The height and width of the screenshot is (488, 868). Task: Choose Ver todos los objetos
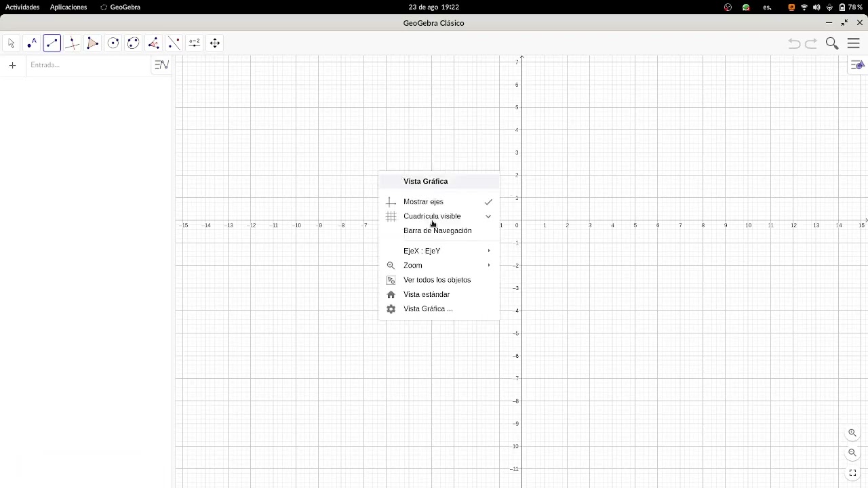point(439,280)
